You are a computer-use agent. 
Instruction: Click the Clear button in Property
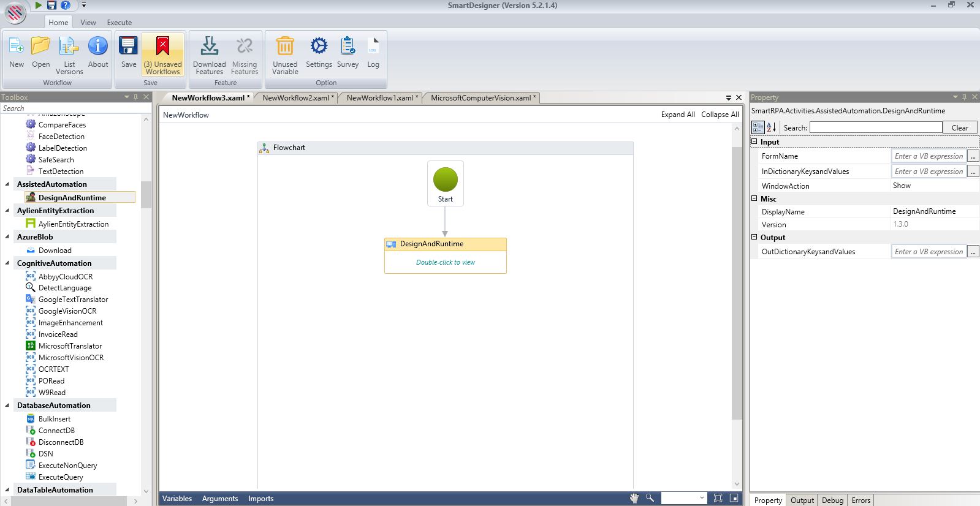pyautogui.click(x=960, y=127)
